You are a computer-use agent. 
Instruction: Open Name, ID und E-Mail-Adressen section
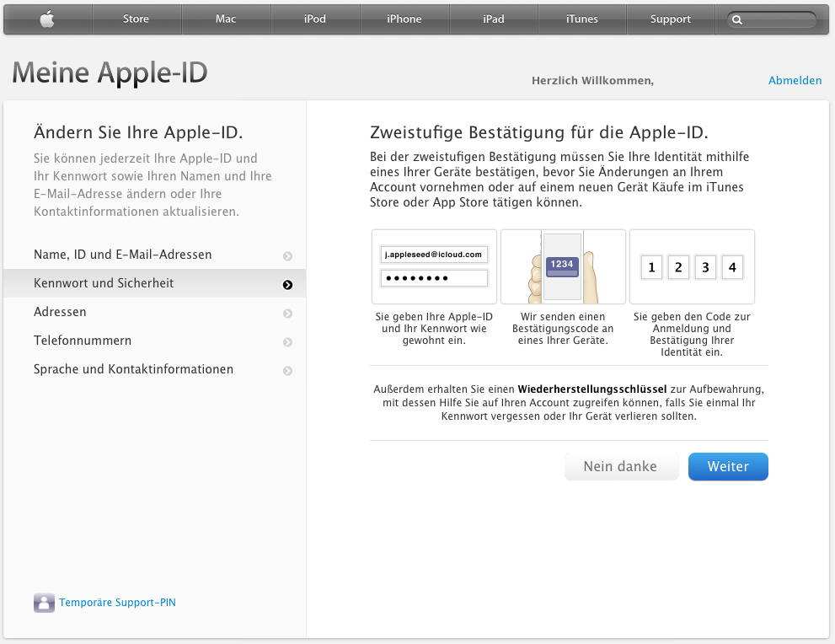tap(154, 255)
